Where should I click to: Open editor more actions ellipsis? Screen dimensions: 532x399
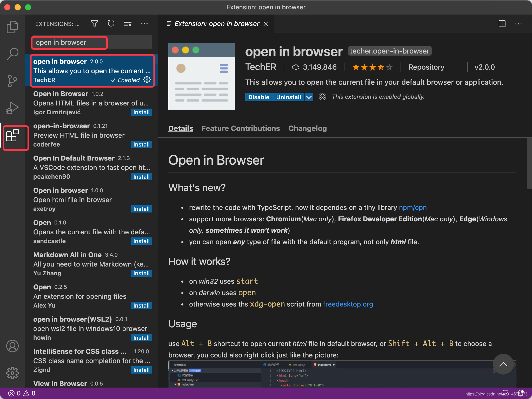[x=518, y=24]
